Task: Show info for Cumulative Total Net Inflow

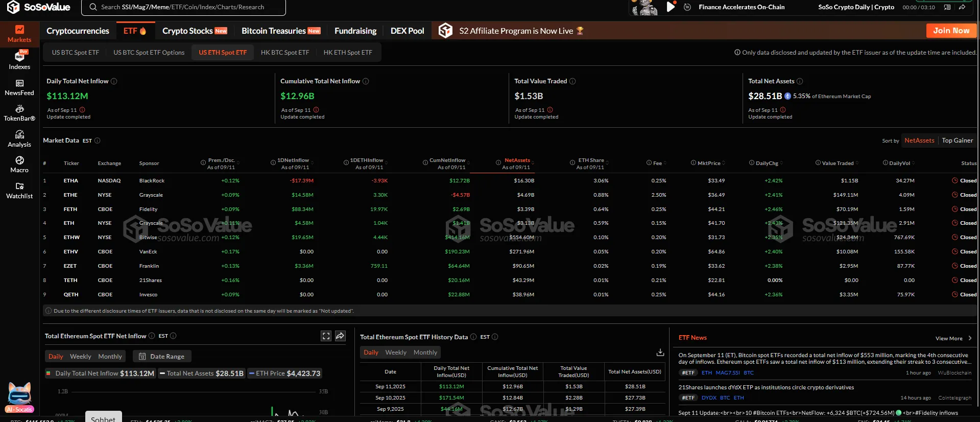Action: [x=366, y=81]
